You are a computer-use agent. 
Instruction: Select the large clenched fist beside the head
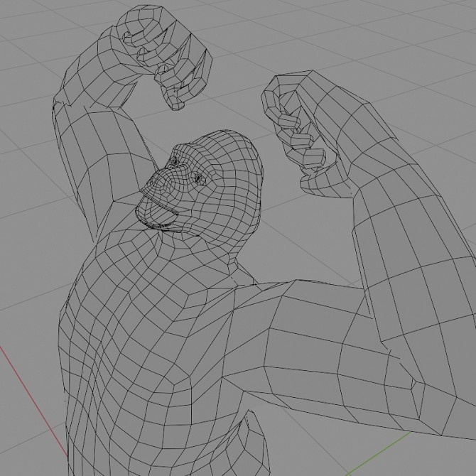pyautogui.click(x=307, y=134)
